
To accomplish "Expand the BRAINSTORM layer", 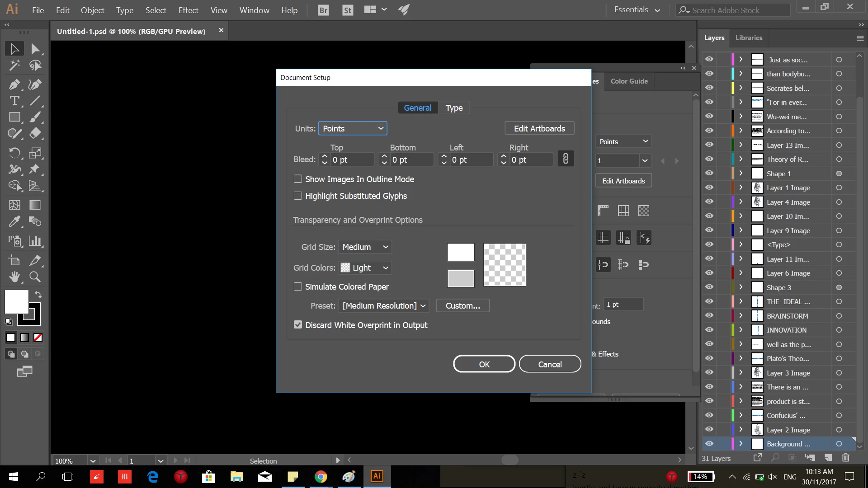I will (741, 316).
